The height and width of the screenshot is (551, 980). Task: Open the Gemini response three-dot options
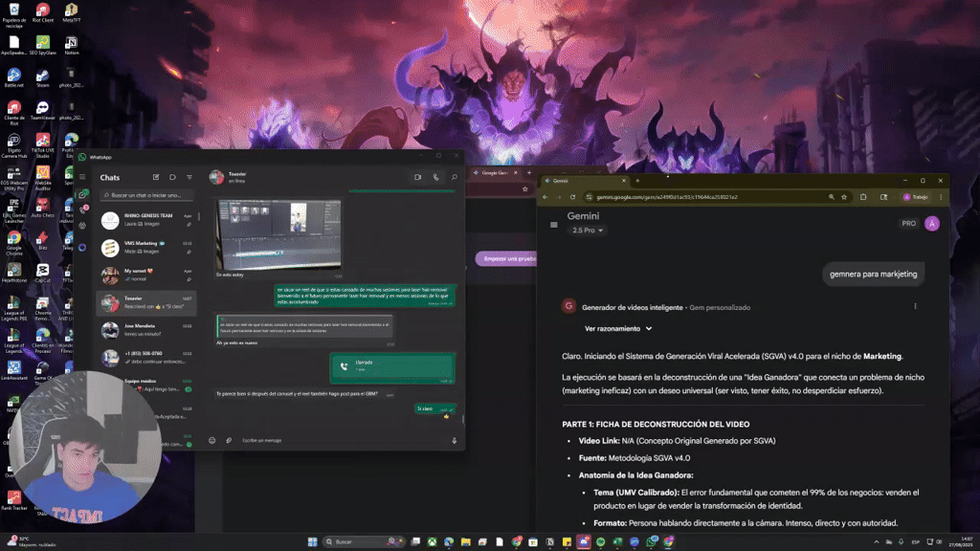915,306
